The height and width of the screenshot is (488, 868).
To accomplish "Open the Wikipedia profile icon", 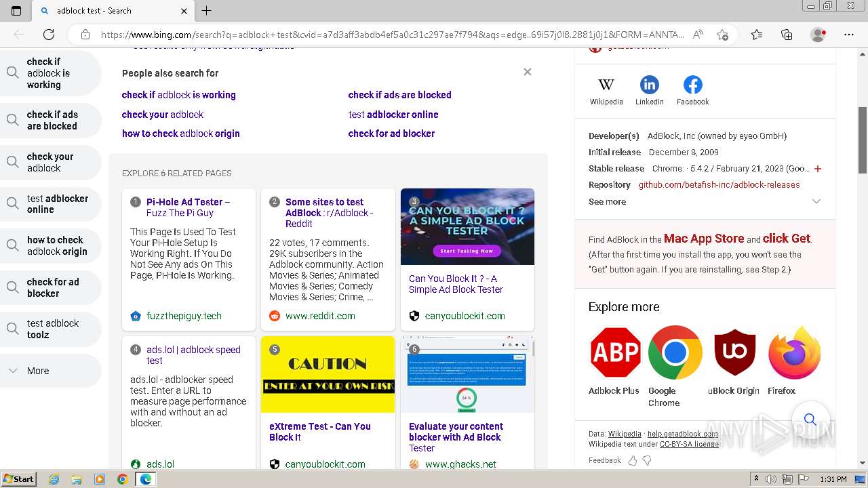I will (606, 85).
